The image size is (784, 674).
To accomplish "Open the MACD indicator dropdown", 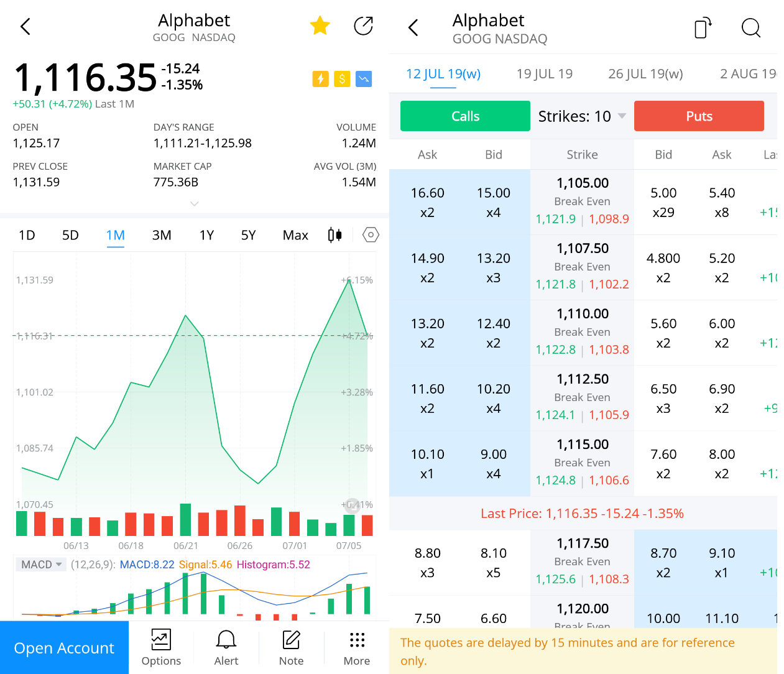I will click(41, 565).
